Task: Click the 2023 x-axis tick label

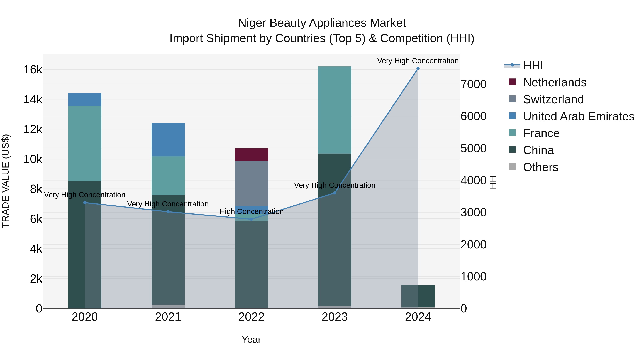Action: (335, 317)
